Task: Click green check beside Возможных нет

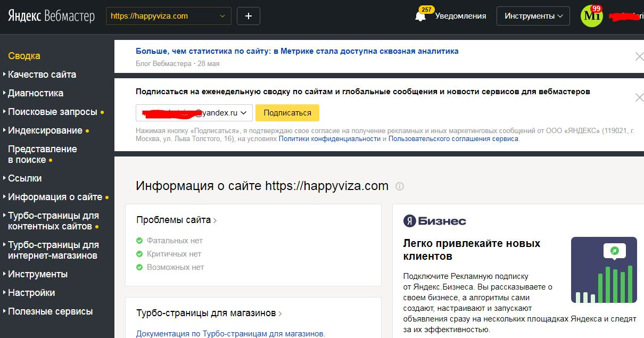Action: click(139, 267)
